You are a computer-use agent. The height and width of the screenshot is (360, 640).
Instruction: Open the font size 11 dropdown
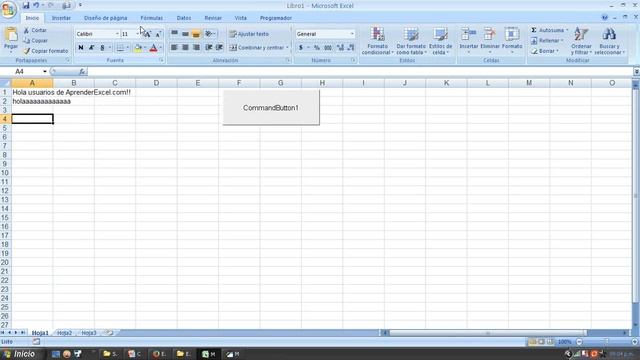coord(137,34)
